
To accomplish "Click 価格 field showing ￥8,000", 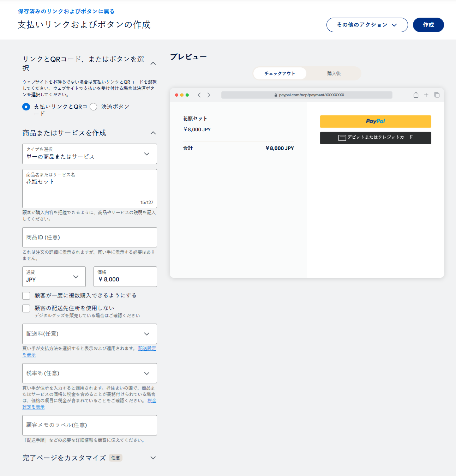I will pos(125,277).
